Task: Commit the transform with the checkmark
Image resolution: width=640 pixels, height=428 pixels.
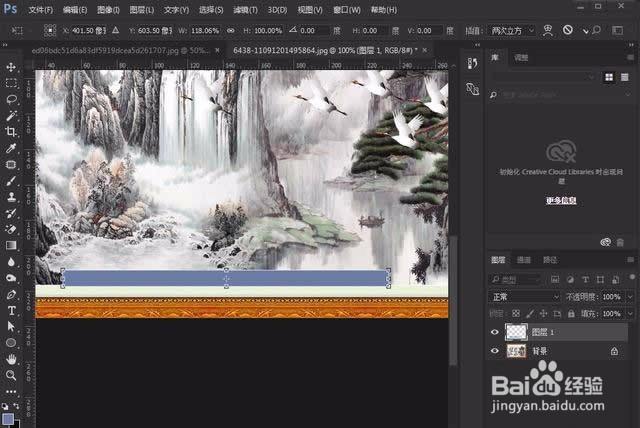Action: [x=585, y=31]
